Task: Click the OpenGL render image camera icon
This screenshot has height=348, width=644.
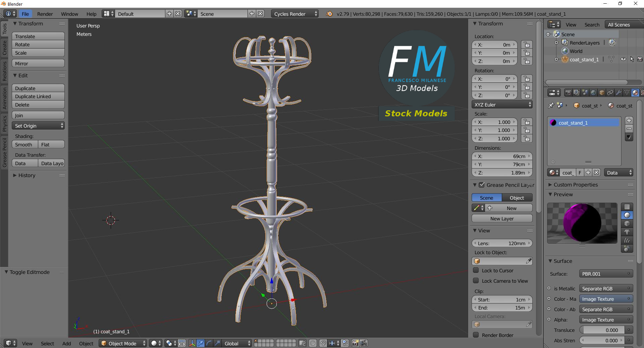Action: [355, 343]
